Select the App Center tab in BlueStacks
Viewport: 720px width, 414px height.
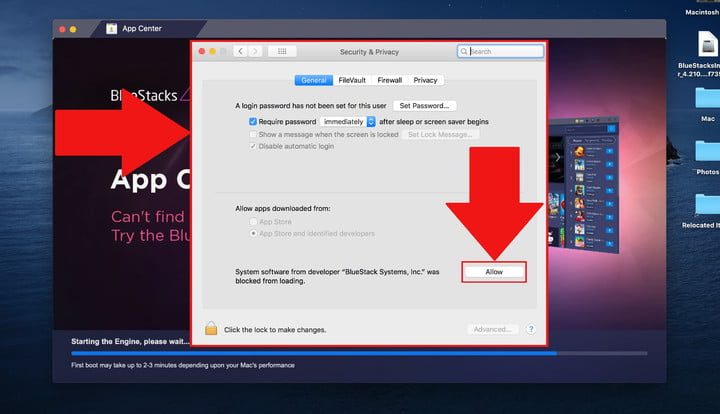click(147, 29)
